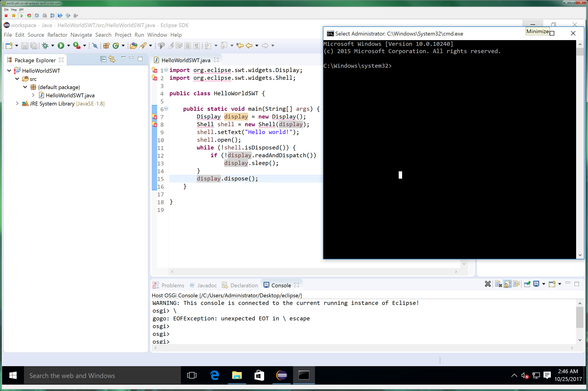Open the Source menu
Screen dimensions: 588x391
pos(36,35)
